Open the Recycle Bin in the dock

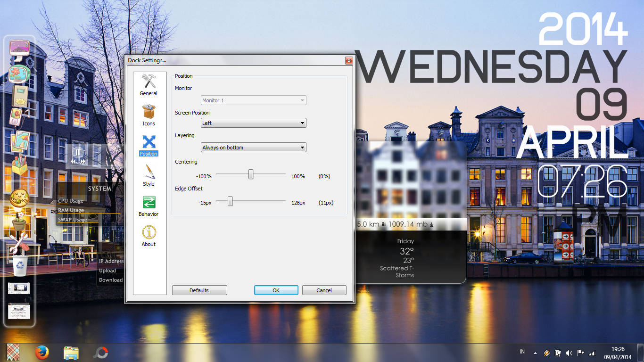click(20, 266)
